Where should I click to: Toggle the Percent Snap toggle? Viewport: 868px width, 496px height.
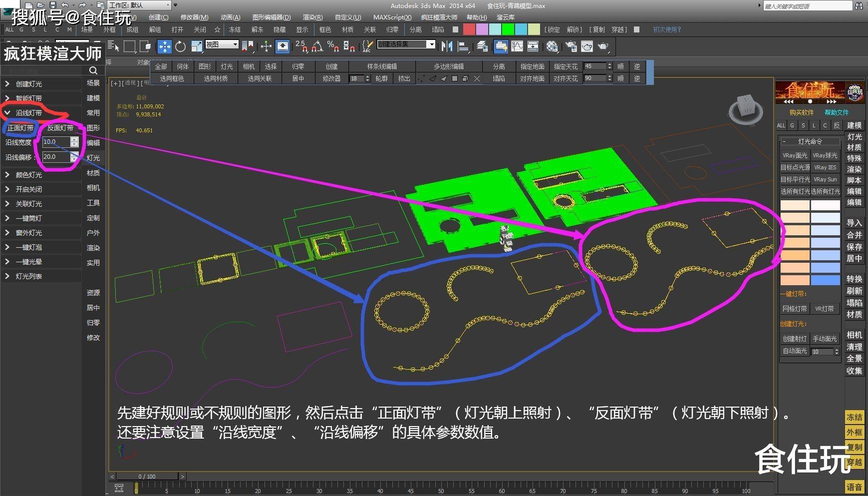[333, 46]
